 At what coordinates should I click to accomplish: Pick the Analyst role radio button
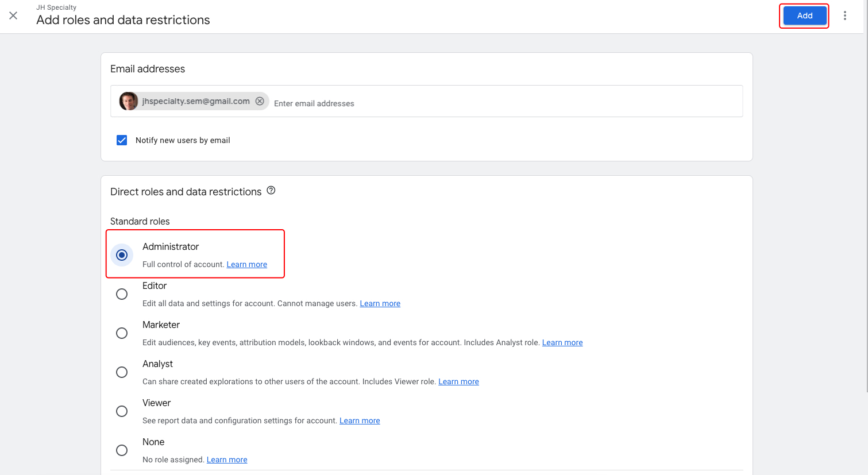[122, 372]
